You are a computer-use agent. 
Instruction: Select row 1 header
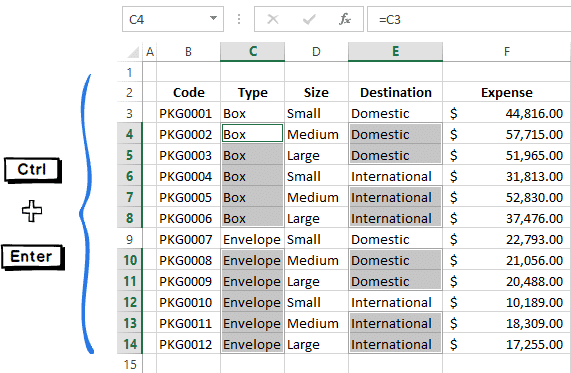pyautogui.click(x=130, y=72)
